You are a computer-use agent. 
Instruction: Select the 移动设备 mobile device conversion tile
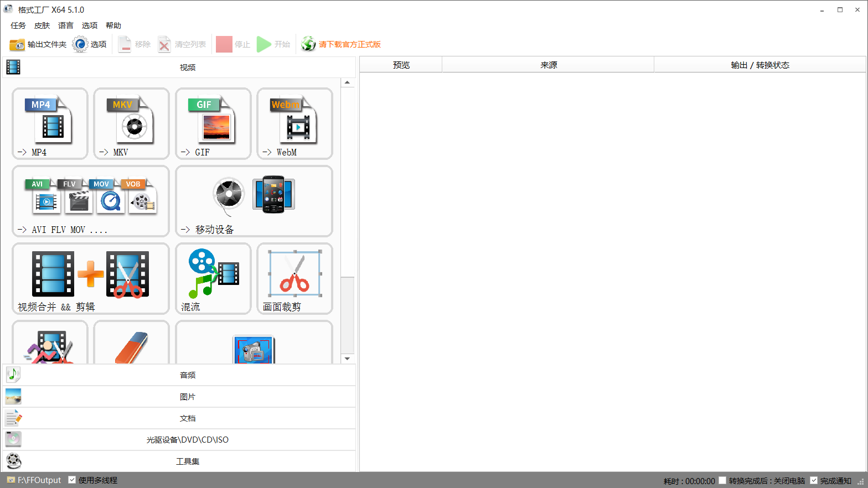click(254, 201)
